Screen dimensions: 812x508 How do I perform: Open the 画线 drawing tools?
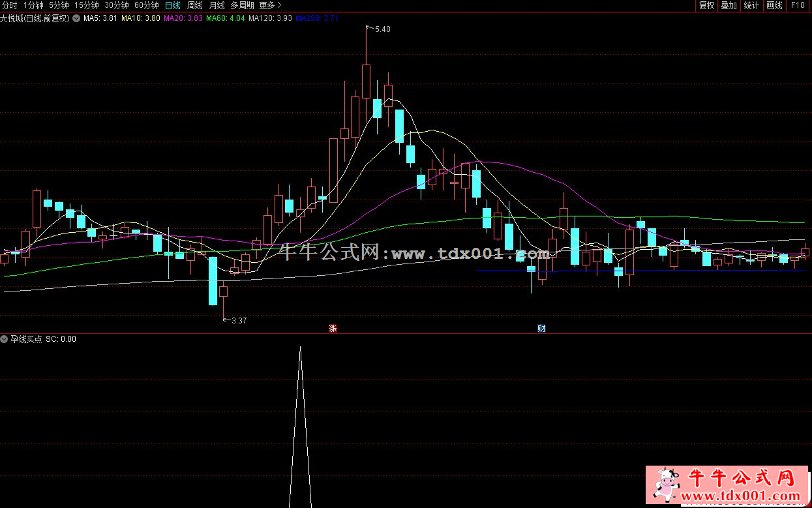pos(774,5)
